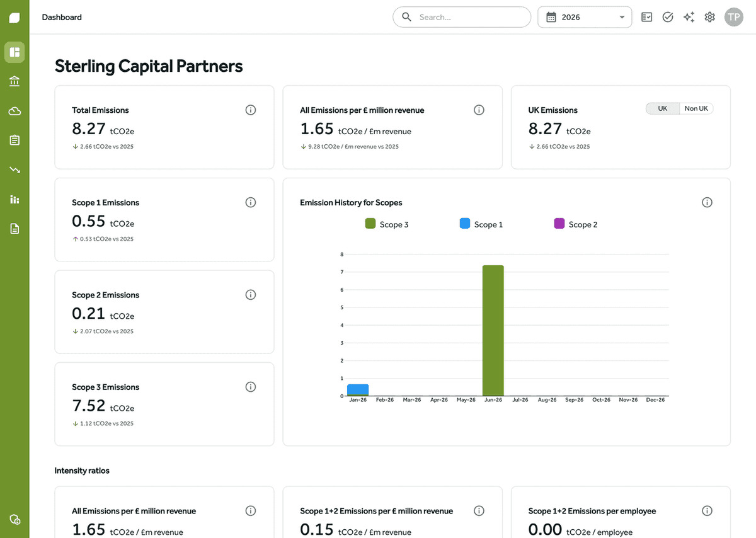Click the shield icon at sidebar bottom
The image size is (756, 538).
pyautogui.click(x=15, y=520)
